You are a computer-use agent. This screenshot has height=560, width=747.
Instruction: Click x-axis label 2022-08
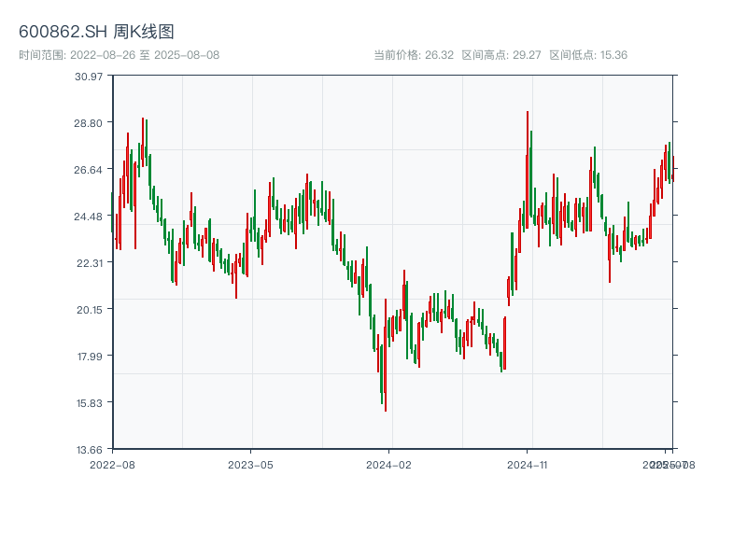coord(112,465)
